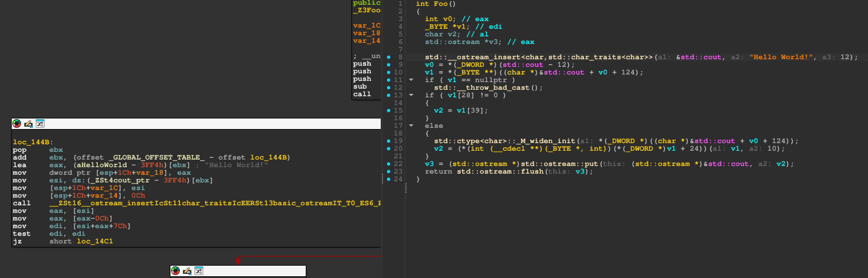Screen dimensions: 868x278
Task: Toggle breakpoint dot on pseudocode line 19
Action: (x=389, y=141)
